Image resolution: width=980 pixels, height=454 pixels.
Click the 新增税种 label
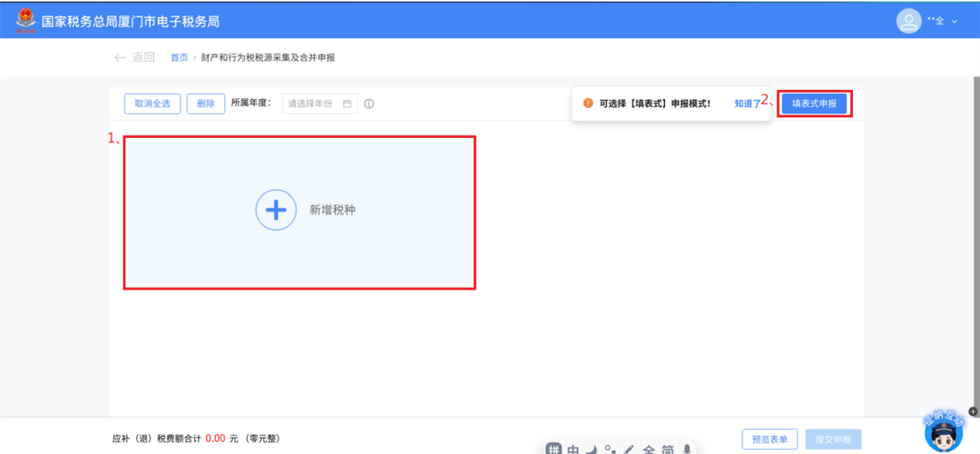click(x=332, y=211)
